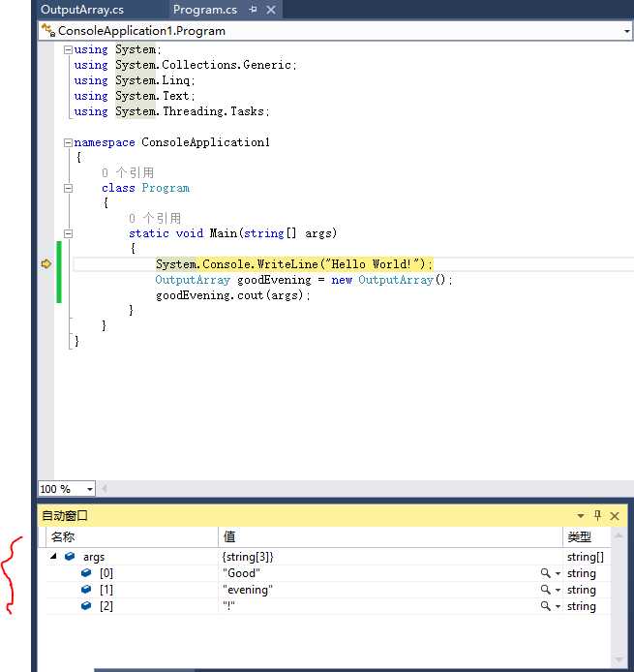The image size is (634, 672).
Task: Open the ConsoleApplication1.Program class dropdown
Action: (626, 31)
